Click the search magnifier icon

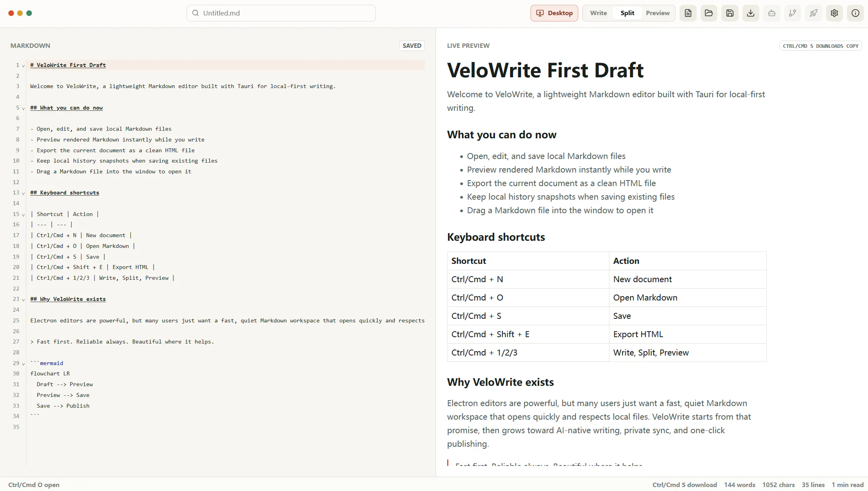click(x=195, y=13)
